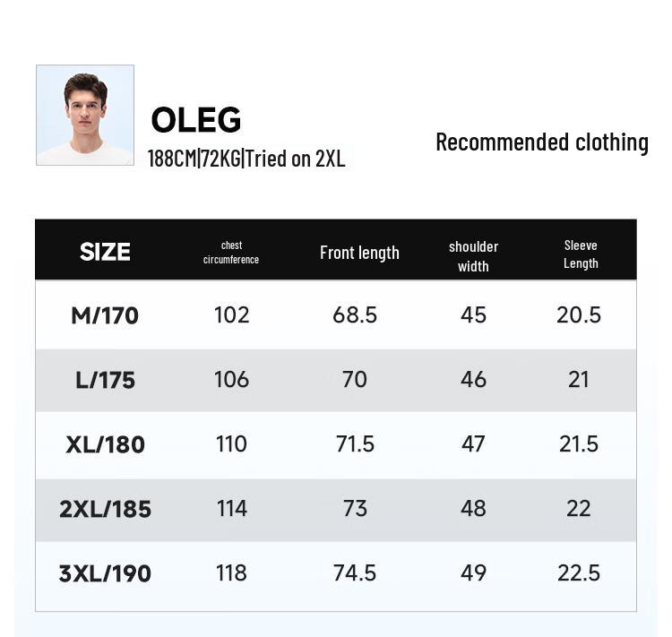Click sleeve length value 22 in 2XL/185 row
Viewport: 672px width, 637px height.
pyautogui.click(x=579, y=508)
